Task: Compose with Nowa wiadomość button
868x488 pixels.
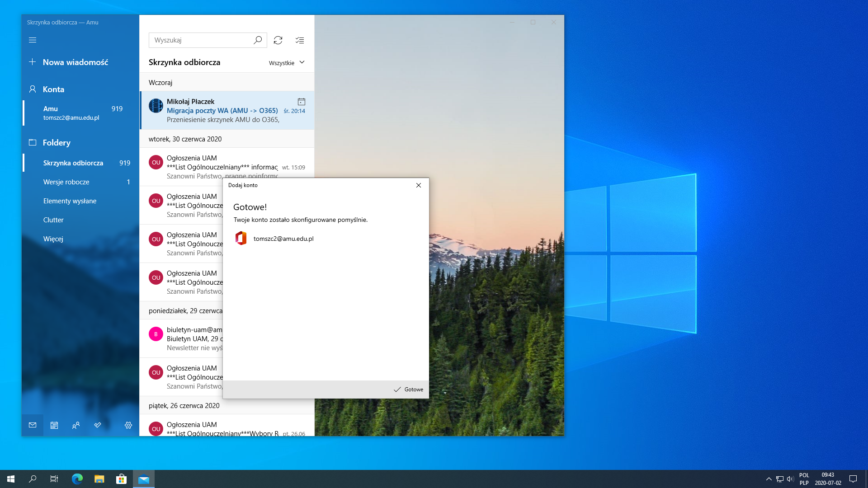Action: click(75, 62)
